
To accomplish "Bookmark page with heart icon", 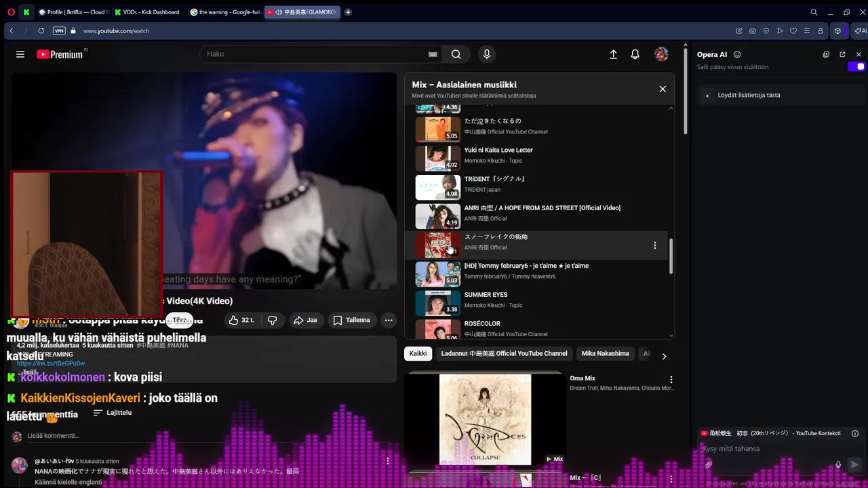I will tap(793, 30).
